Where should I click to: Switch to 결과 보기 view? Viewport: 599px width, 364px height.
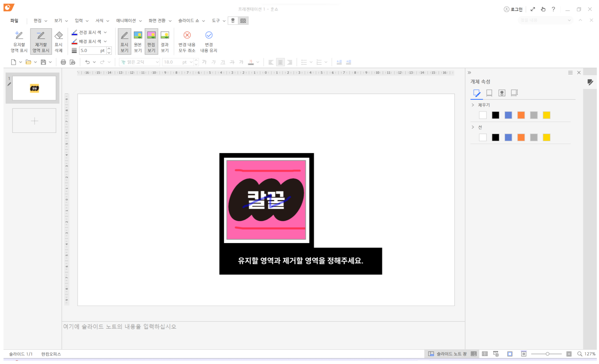[165, 41]
